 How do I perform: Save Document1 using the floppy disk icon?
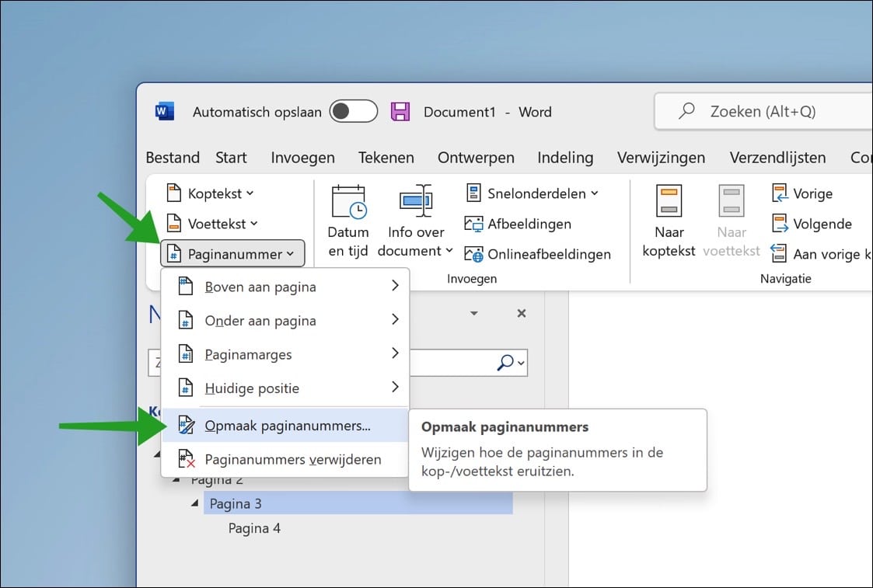(401, 112)
